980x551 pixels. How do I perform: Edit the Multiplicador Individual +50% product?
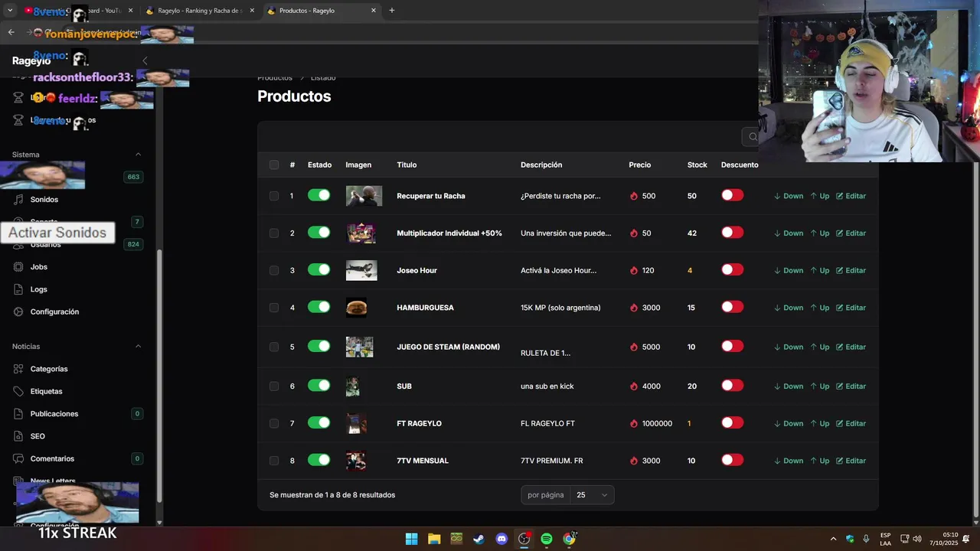(x=851, y=233)
